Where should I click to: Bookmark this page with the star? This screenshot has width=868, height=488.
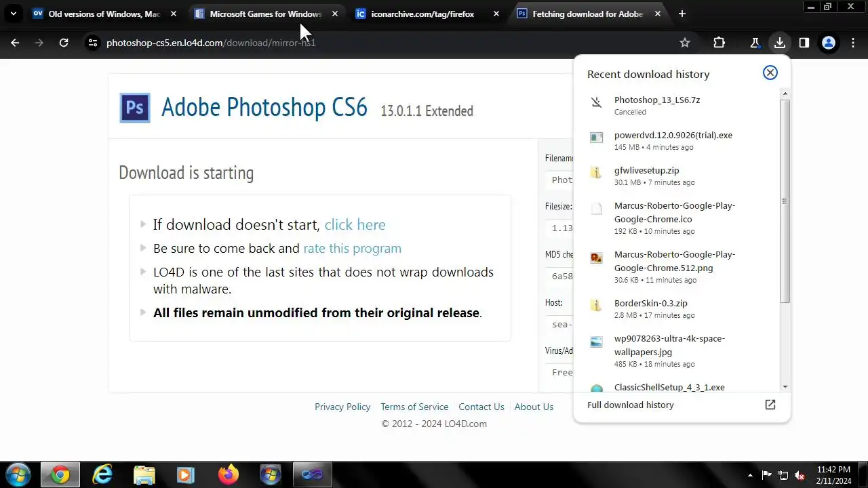(685, 43)
